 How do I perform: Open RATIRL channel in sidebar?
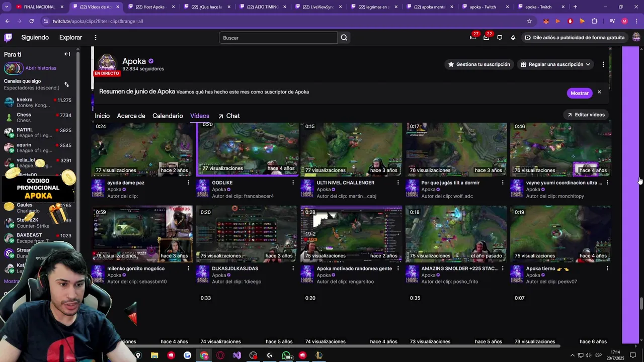click(38, 133)
